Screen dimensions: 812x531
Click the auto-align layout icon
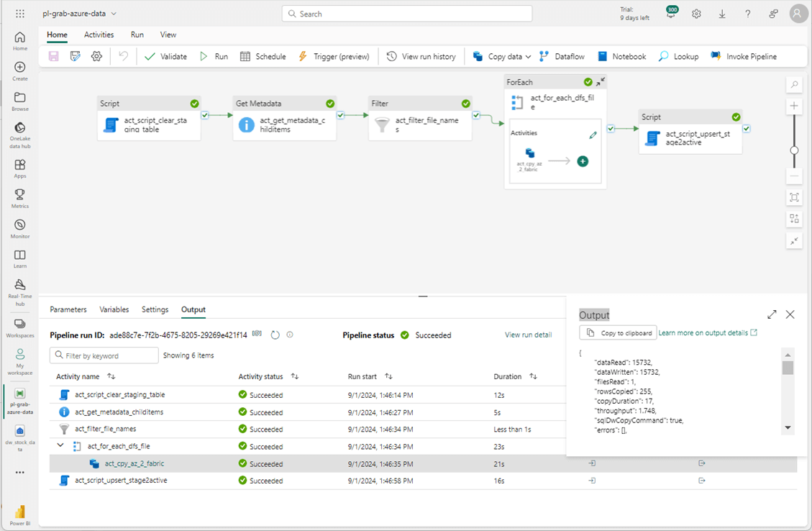point(794,219)
